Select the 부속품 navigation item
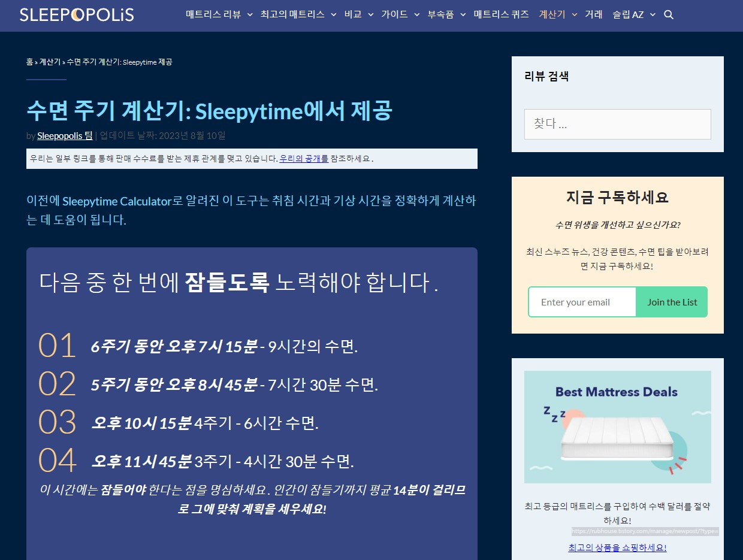This screenshot has height=560, width=743. (x=440, y=15)
